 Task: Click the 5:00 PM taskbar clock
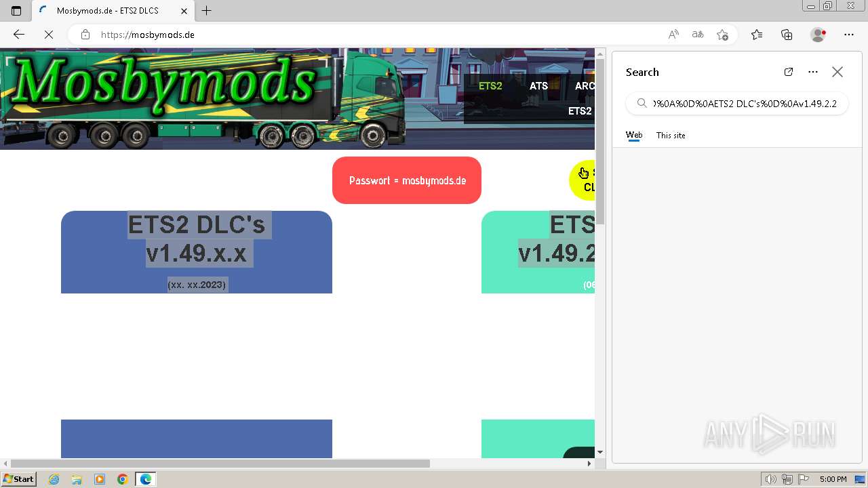point(833,479)
